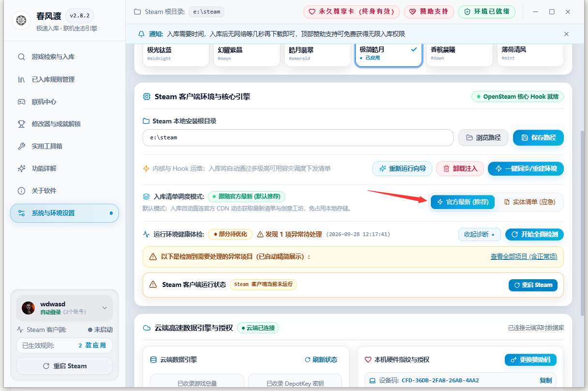Click the folder icon before Steam 根目录

coord(137,12)
